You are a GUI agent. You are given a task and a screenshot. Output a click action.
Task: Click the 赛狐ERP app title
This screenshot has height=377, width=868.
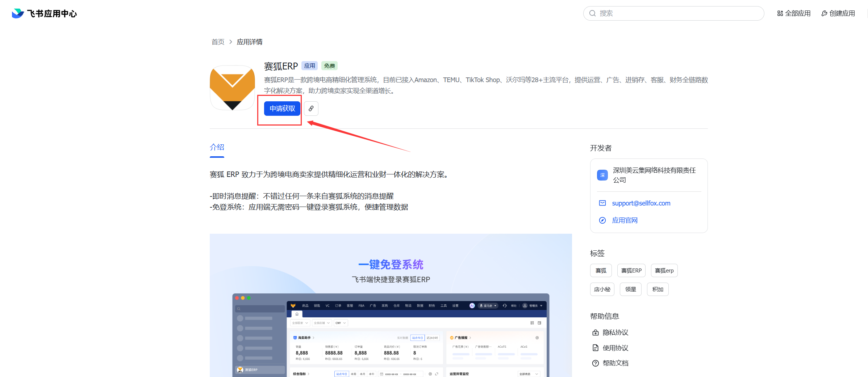[281, 66]
